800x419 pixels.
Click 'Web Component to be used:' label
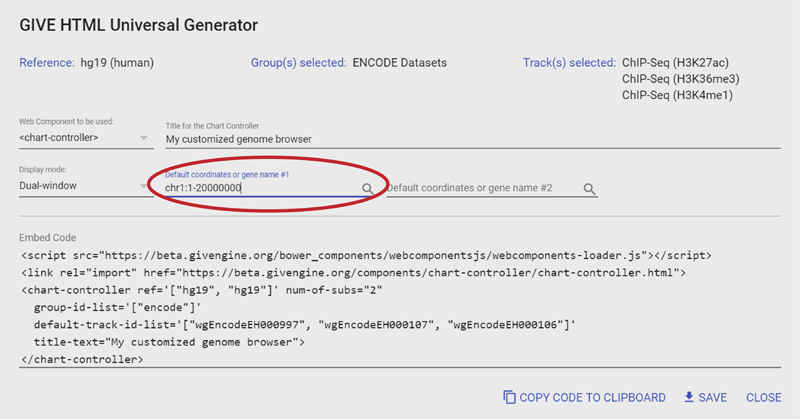pos(66,121)
